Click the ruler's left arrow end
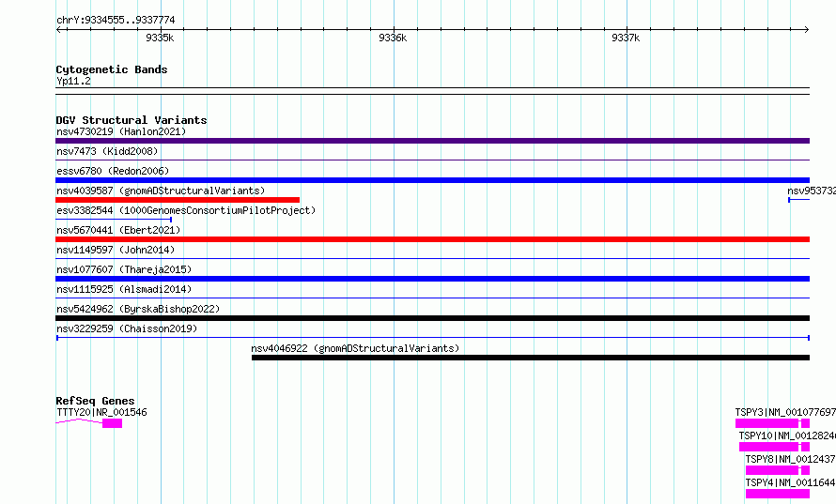 (59, 29)
